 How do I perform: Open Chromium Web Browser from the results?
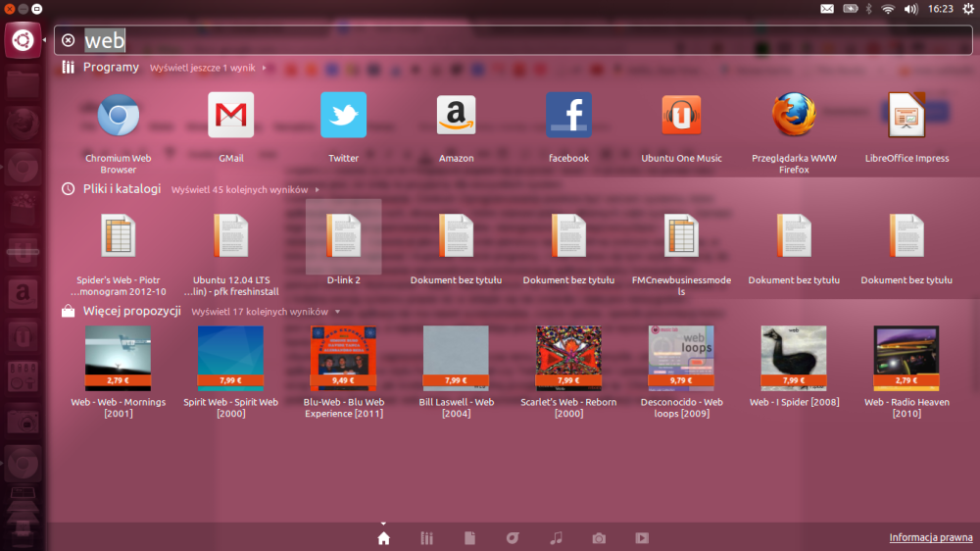pos(119,116)
